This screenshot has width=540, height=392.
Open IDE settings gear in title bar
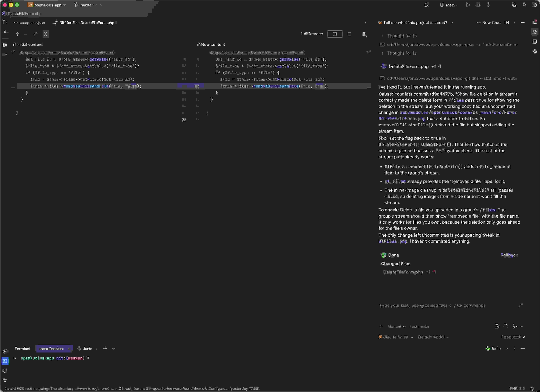click(535, 5)
